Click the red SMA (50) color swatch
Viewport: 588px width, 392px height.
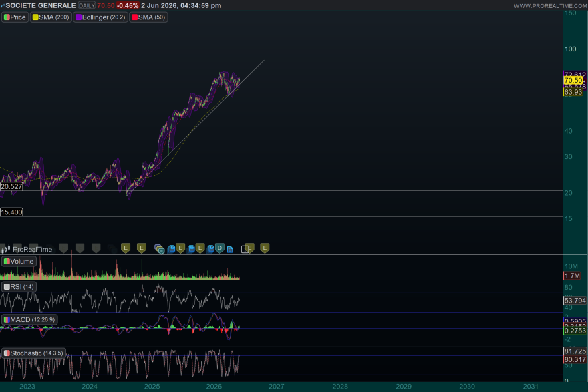134,17
